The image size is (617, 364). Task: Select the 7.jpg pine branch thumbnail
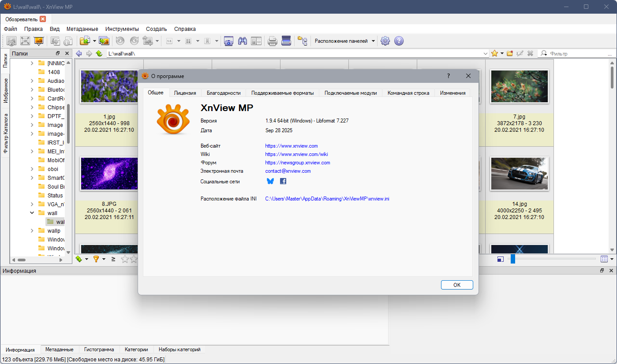click(519, 86)
